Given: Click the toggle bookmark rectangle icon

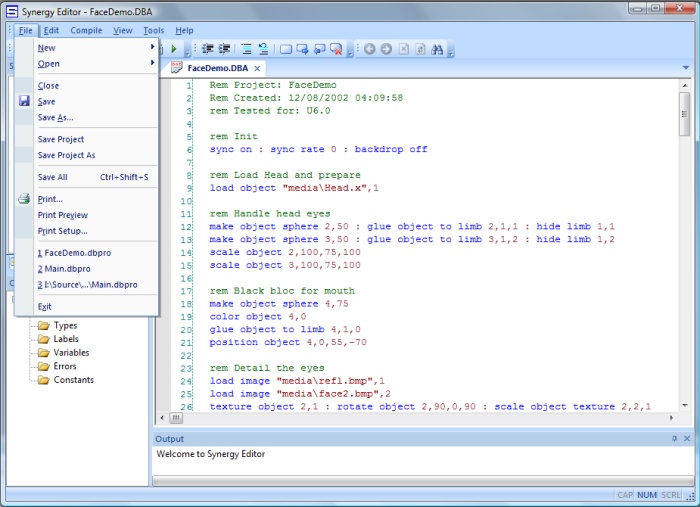Looking at the screenshot, I should coord(286,49).
